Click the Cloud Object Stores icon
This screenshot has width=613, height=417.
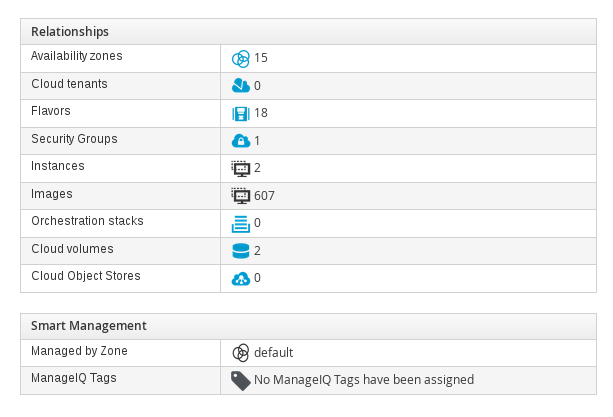(x=240, y=278)
